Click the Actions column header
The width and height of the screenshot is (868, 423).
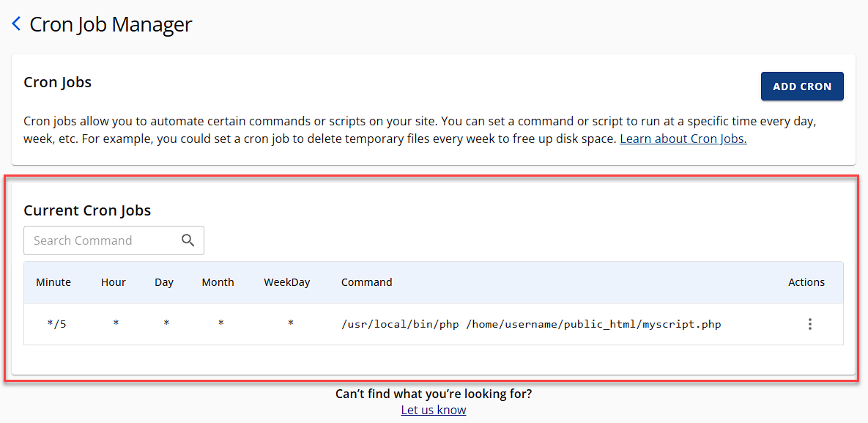806,282
